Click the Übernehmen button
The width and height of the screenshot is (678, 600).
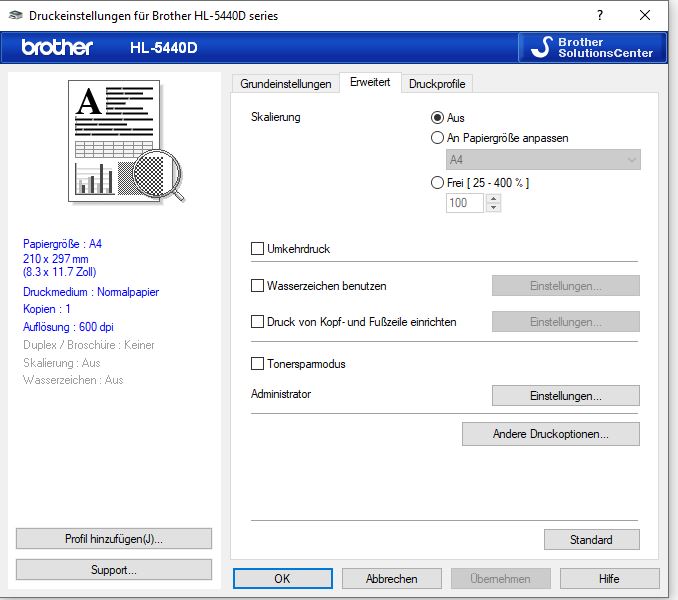coord(501,578)
